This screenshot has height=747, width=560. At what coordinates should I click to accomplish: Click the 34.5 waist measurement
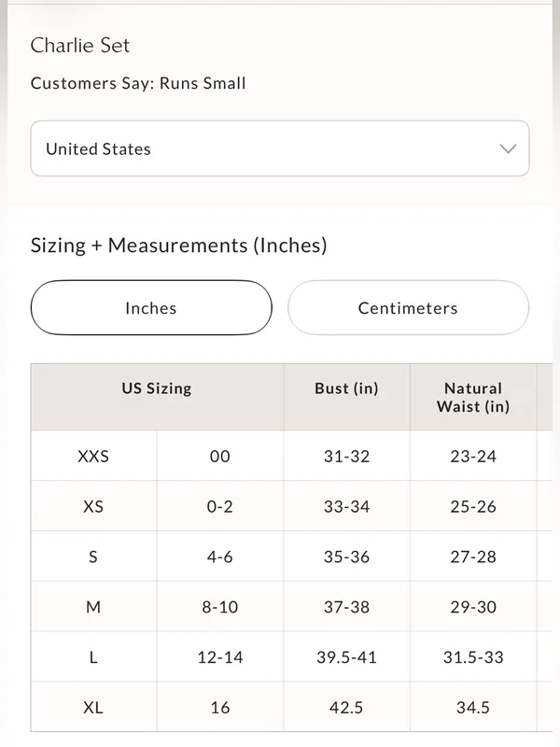(x=473, y=708)
